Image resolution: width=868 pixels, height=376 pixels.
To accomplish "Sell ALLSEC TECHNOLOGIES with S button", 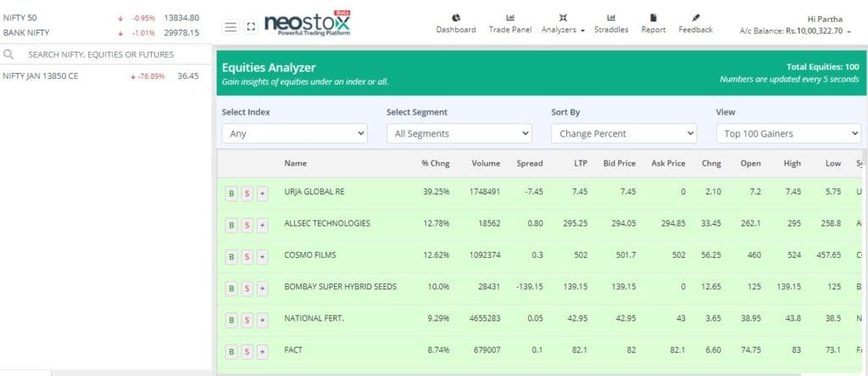I will click(x=247, y=225).
